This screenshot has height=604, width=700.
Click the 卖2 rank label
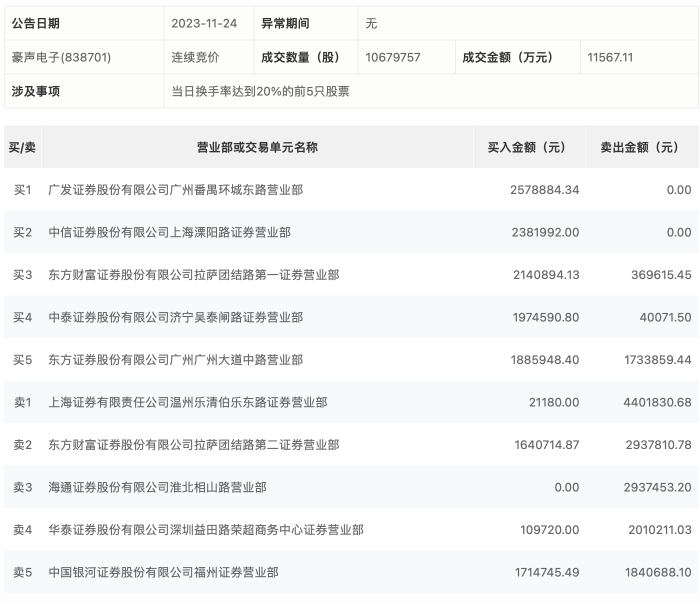pos(22,445)
